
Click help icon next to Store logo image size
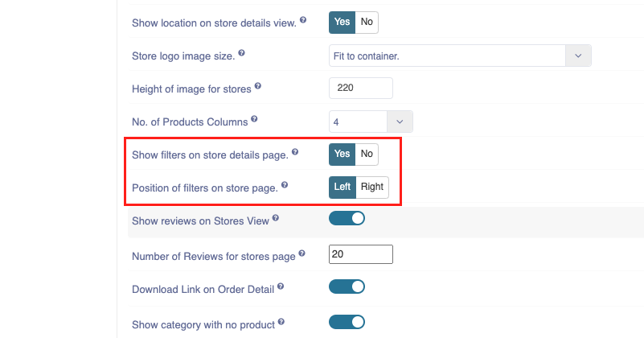(241, 52)
